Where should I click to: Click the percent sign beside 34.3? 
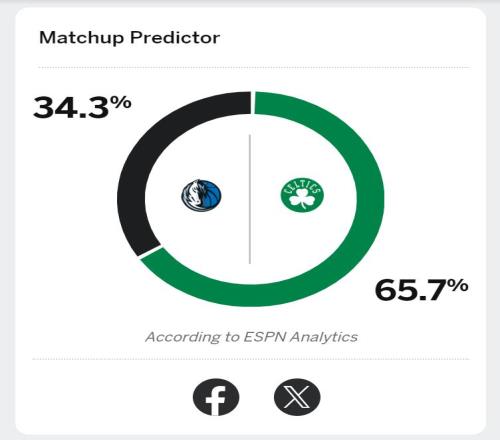(x=121, y=102)
